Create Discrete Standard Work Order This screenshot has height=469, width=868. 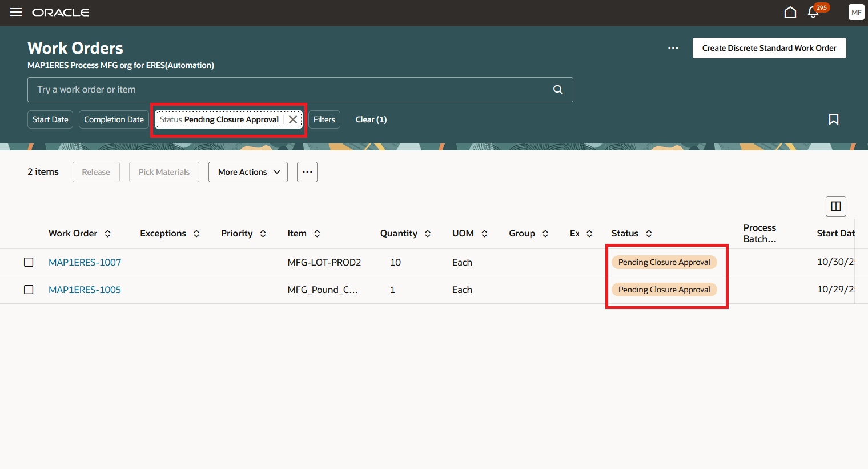click(769, 48)
